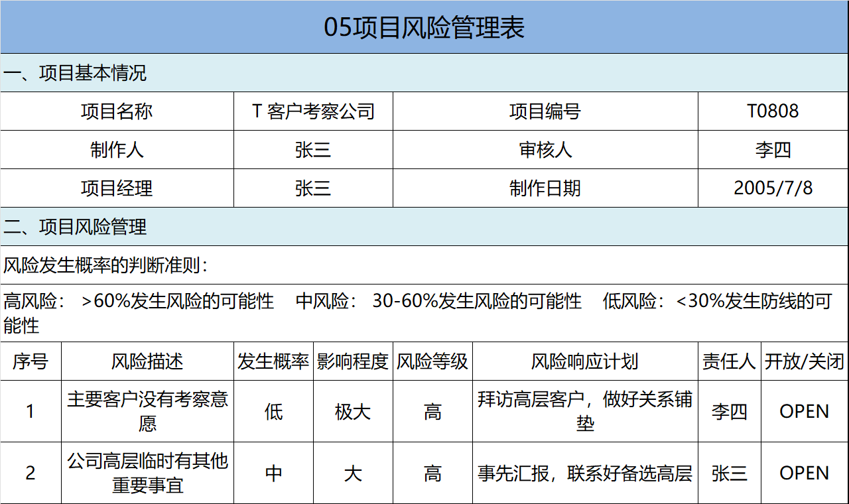The image size is (849, 504).
Task: Click the date cell 2005/7/8
Action: click(773, 188)
